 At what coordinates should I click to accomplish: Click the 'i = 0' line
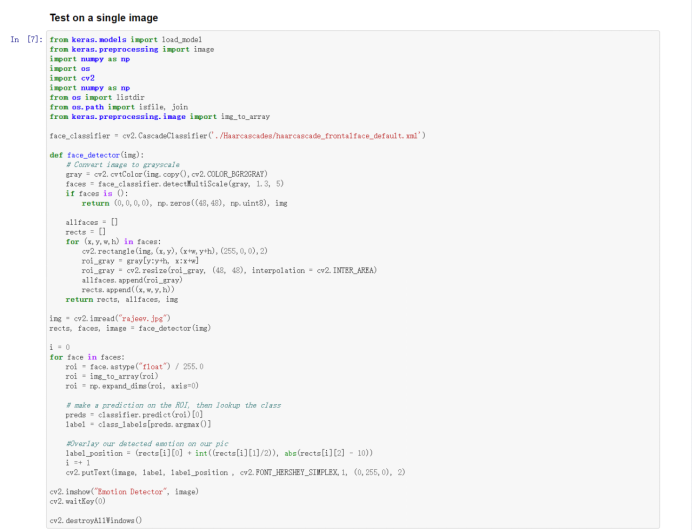coord(60,347)
